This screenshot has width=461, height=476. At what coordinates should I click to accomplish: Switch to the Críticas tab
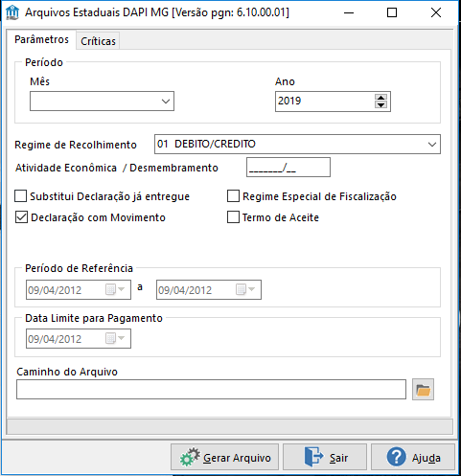pos(98,41)
